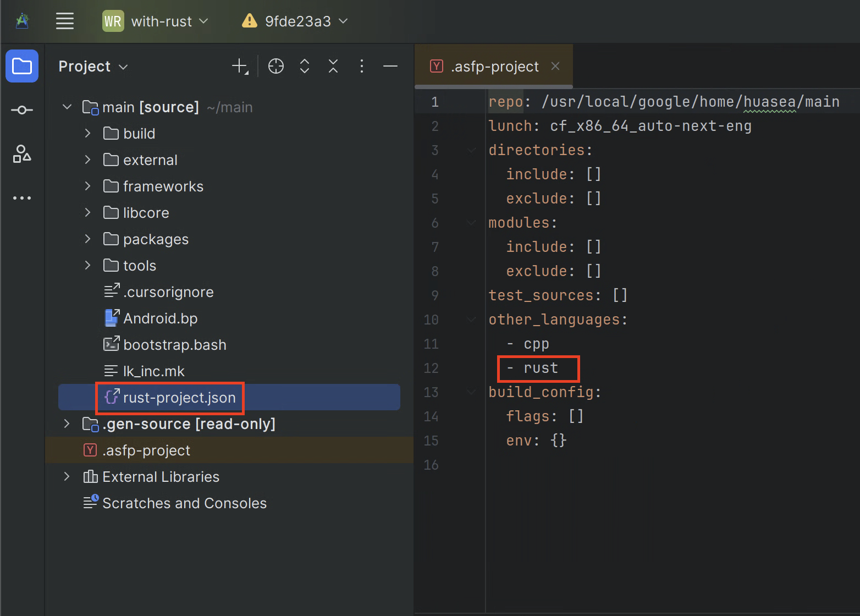This screenshot has width=860, height=616.
Task: Click the Add new file plus icon
Action: point(239,66)
